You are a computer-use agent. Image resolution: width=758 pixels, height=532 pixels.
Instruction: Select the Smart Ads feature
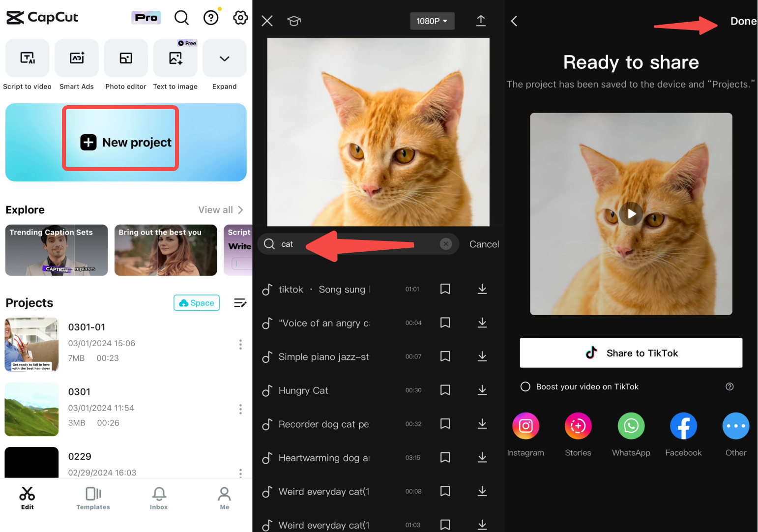click(x=77, y=58)
